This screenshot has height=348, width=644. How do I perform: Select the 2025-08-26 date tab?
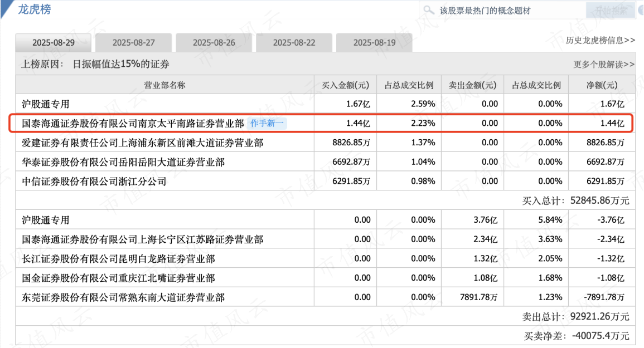tap(214, 43)
